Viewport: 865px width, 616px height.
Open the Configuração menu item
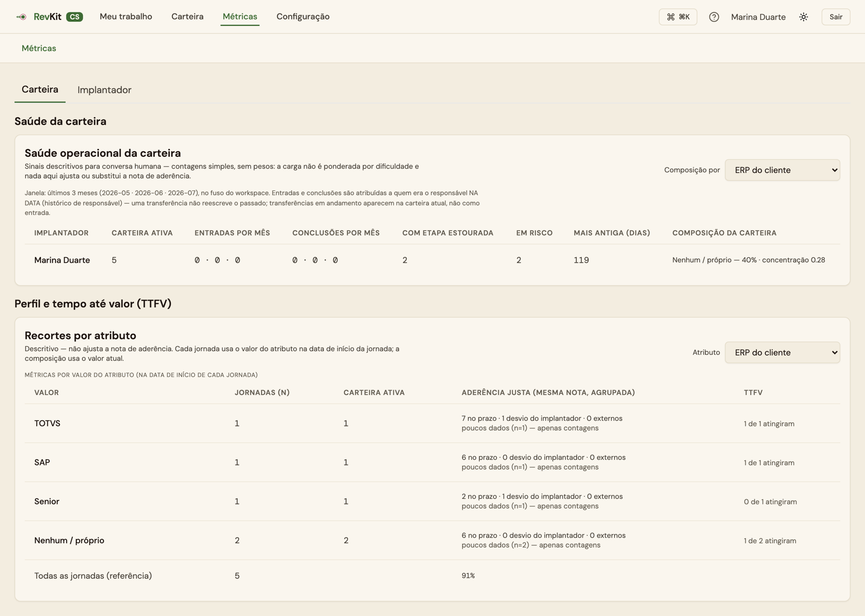(x=303, y=17)
